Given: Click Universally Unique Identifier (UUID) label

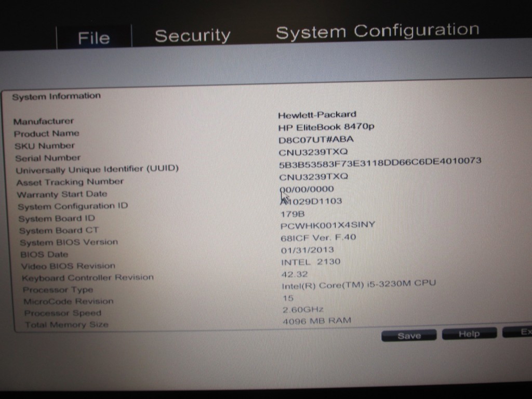Looking at the screenshot, I should click(97, 169).
